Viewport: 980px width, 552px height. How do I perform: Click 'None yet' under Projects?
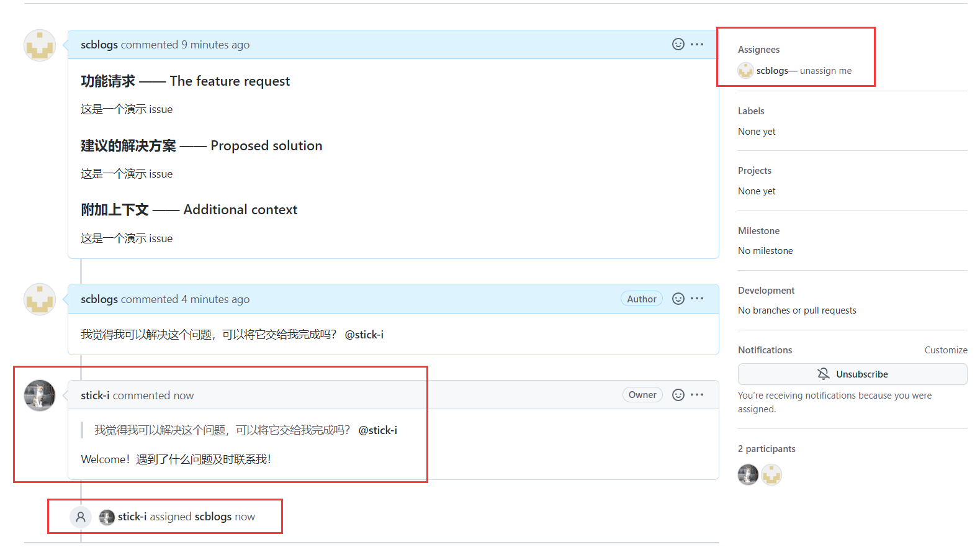pyautogui.click(x=757, y=191)
